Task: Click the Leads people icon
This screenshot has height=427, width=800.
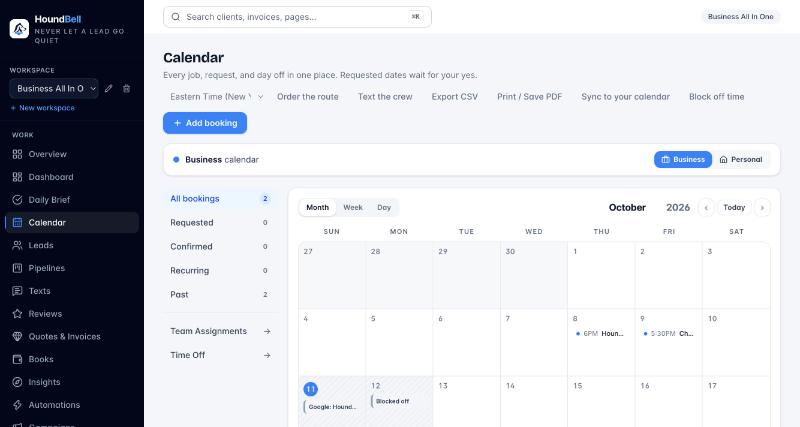Action: (x=17, y=245)
